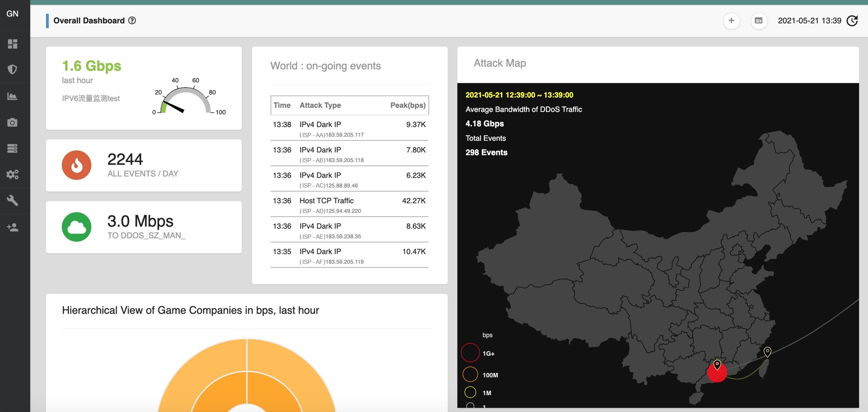
Task: Open the gears system settings icon
Action: pyautogui.click(x=13, y=175)
